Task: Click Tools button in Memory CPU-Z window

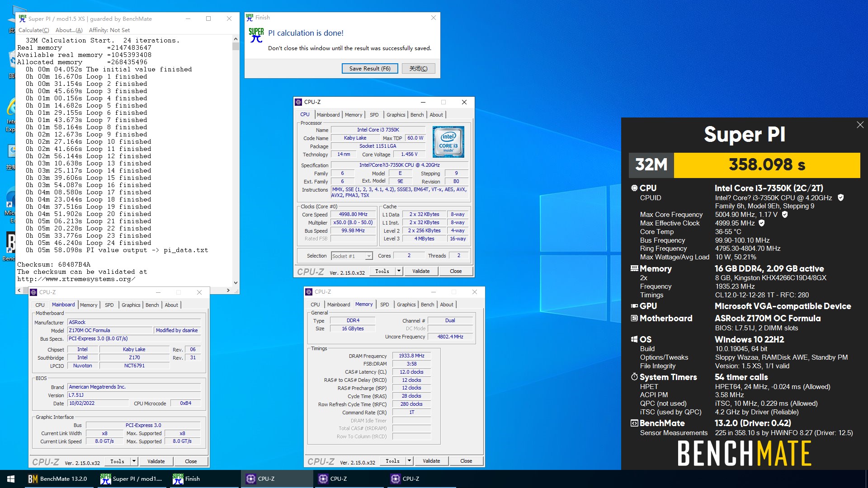Action: tap(392, 461)
